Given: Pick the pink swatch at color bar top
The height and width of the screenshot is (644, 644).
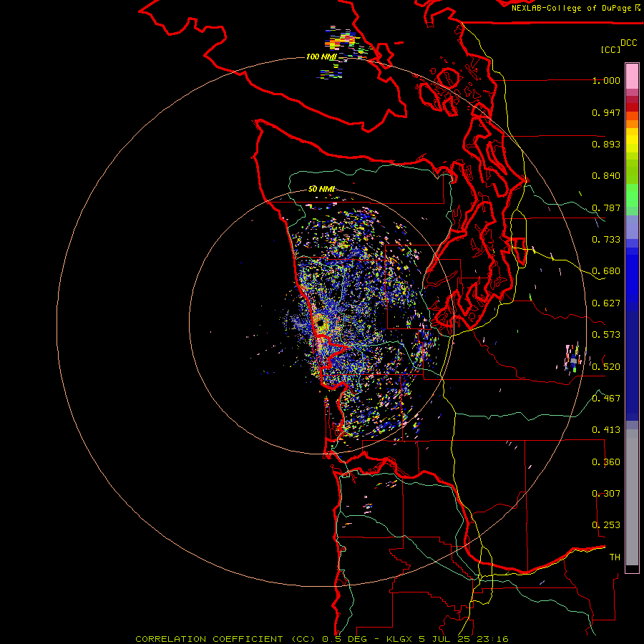Looking at the screenshot, I should coord(632,77).
